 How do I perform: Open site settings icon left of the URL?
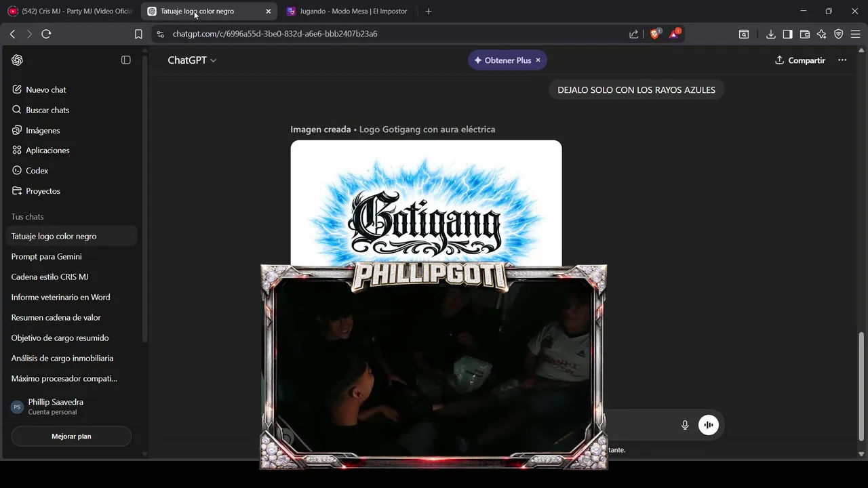point(160,34)
